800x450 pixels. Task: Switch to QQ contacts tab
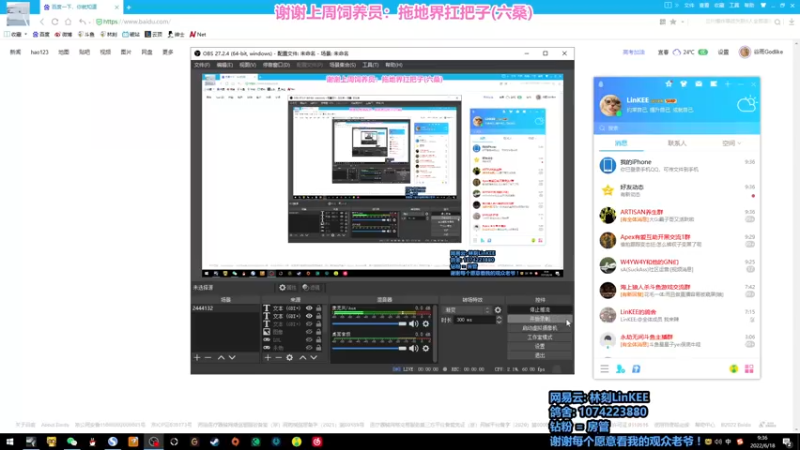point(677,143)
